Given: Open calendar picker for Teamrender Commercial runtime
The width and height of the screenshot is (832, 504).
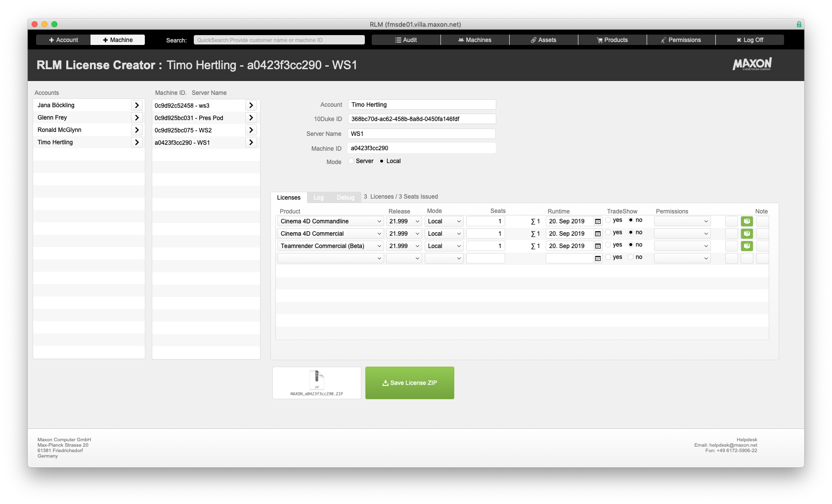Looking at the screenshot, I should click(x=598, y=246).
